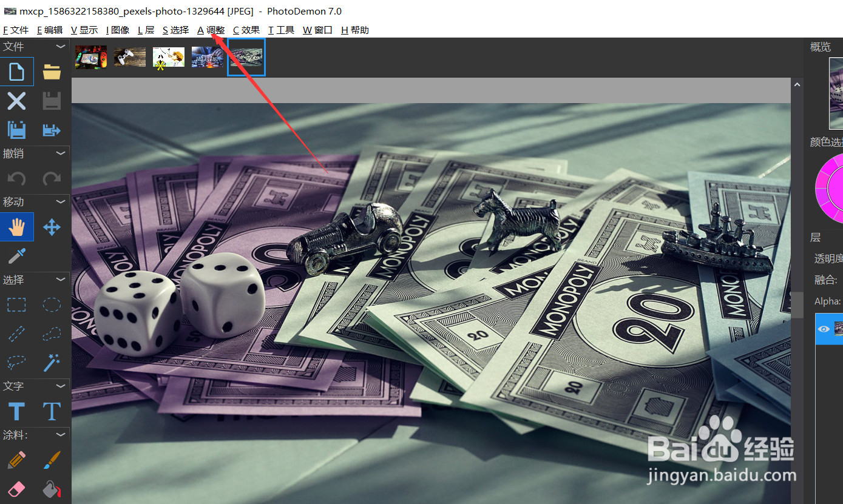Click the Redo arrow icon
Screen dimensions: 843x504
(x=52, y=179)
